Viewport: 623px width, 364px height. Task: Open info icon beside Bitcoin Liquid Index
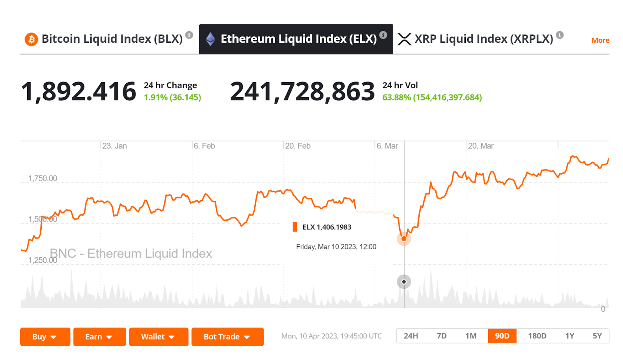point(189,35)
